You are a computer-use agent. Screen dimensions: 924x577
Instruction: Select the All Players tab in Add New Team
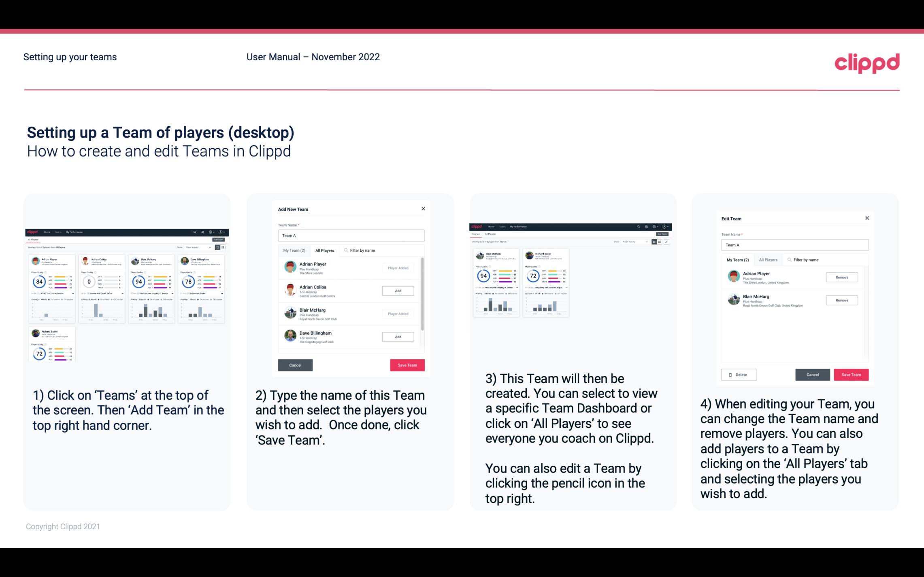tap(325, 250)
